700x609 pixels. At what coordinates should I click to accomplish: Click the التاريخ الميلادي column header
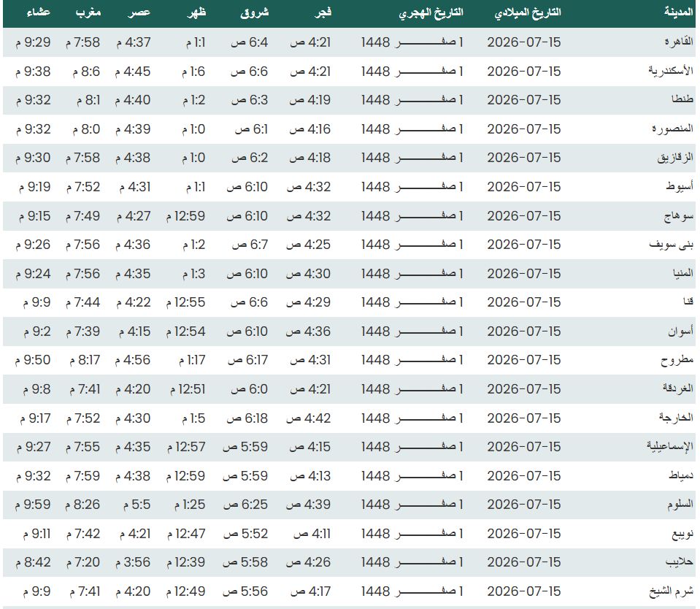(x=527, y=13)
